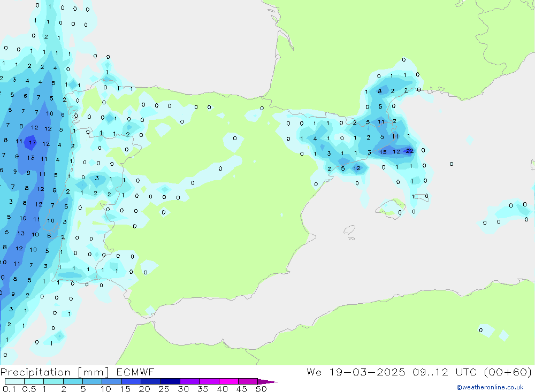Click the legend label '25'
Viewport: 535px width, 392px height.
click(x=164, y=389)
